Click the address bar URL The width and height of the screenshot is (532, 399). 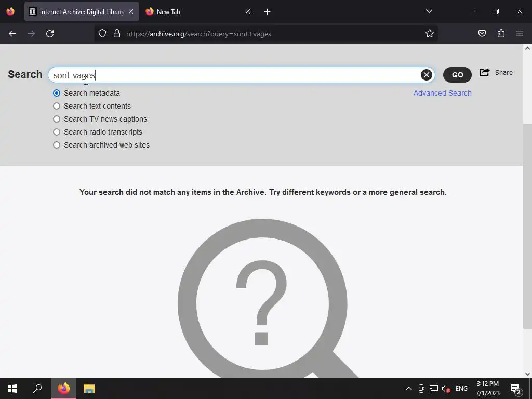coord(198,34)
